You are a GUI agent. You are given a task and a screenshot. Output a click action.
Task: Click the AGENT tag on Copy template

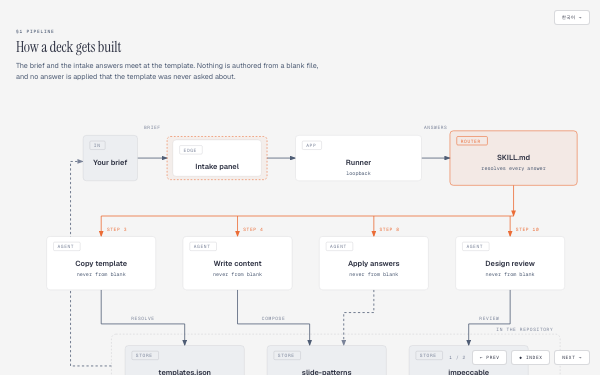tap(67, 246)
